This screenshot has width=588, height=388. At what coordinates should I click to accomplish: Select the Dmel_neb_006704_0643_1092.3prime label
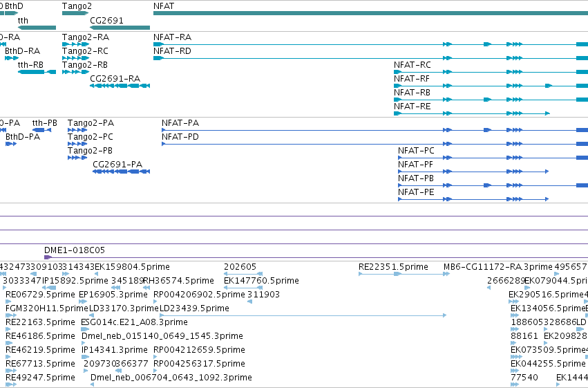click(171, 378)
